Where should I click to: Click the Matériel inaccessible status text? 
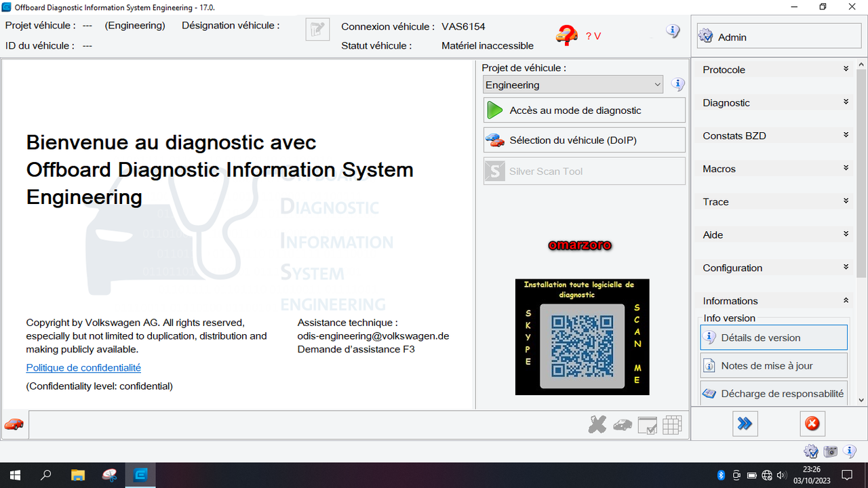pyautogui.click(x=488, y=45)
